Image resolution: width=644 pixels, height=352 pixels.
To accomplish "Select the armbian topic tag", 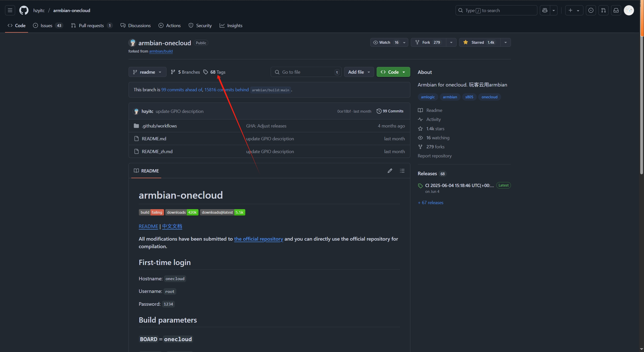I will (x=450, y=97).
